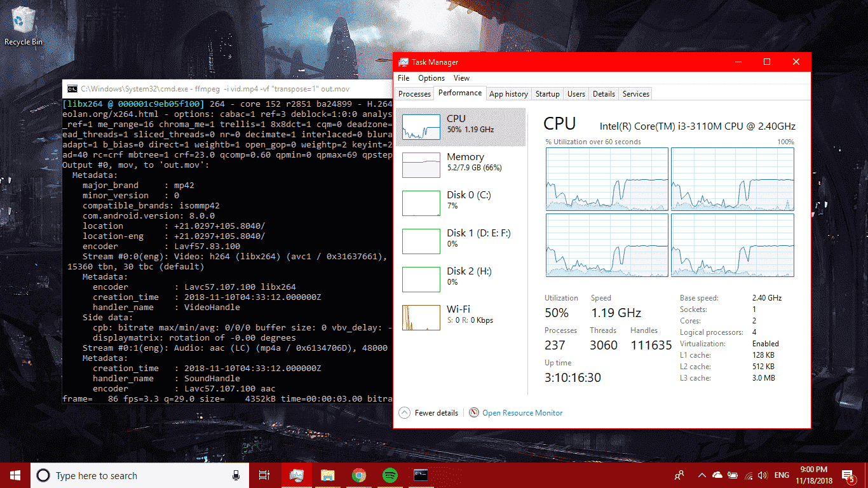Click the volume speaker tray icon
This screenshot has height=488, width=868.
763,475
